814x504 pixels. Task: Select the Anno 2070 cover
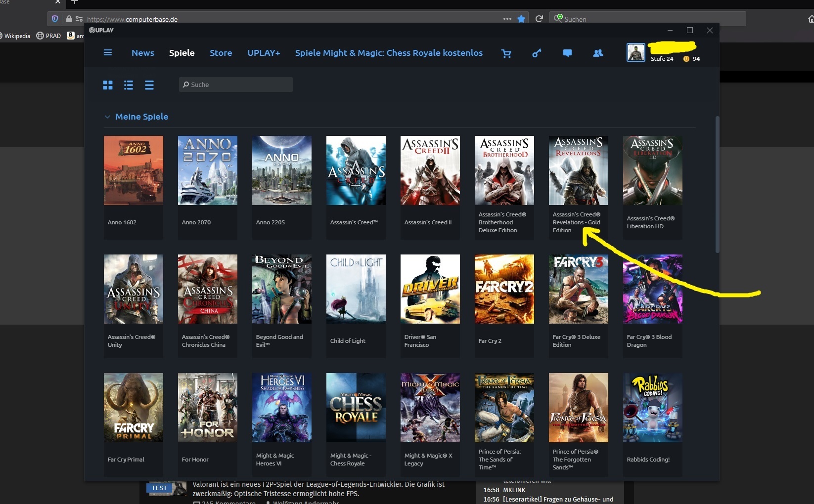208,170
